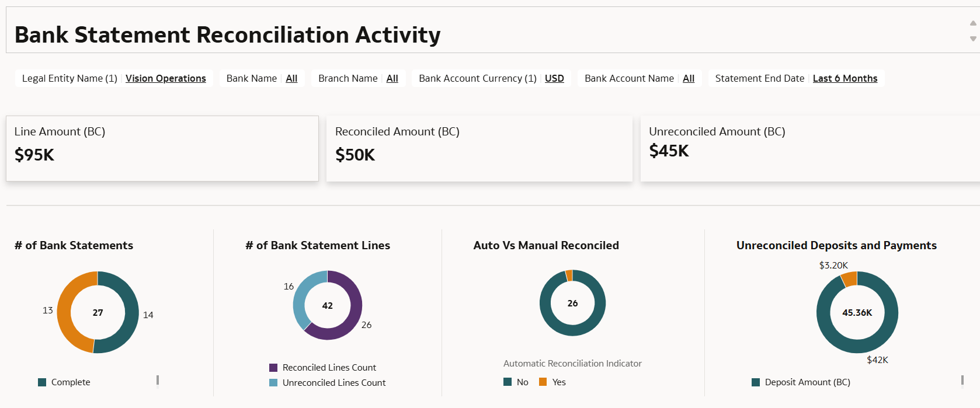The height and width of the screenshot is (408, 980).
Task: Open Legal Entity Name filter Vision Operations
Action: (165, 78)
